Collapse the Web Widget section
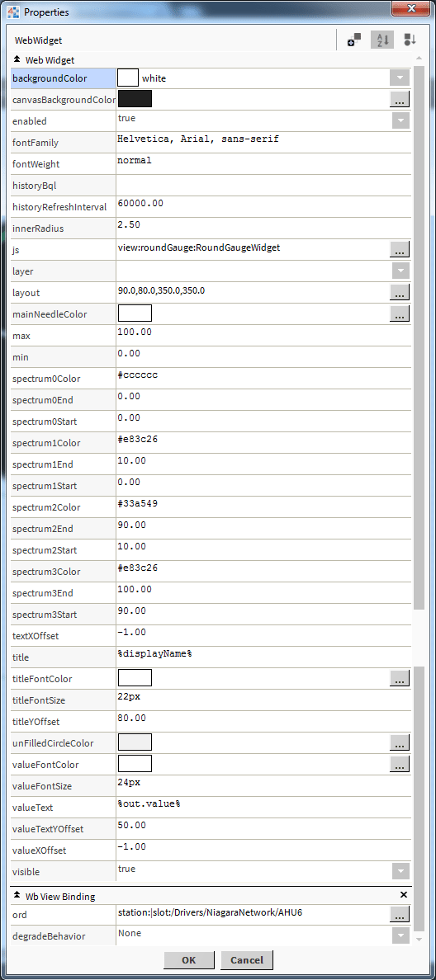This screenshot has height=980, width=436. click(x=17, y=60)
